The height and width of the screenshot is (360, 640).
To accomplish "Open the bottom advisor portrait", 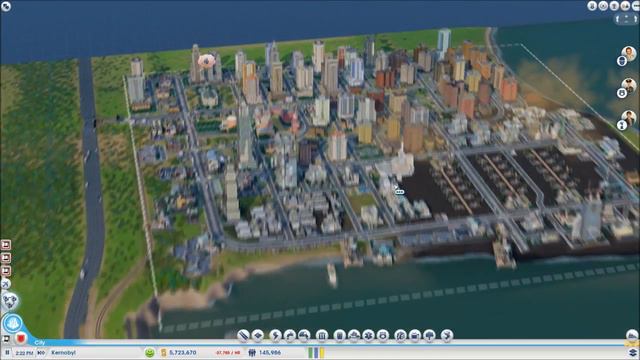I will pos(629,118).
